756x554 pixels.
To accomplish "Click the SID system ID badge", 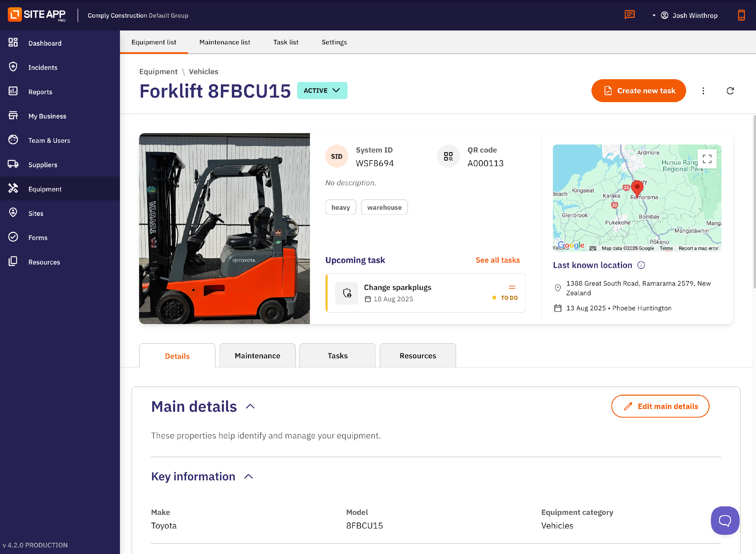I will [x=336, y=156].
